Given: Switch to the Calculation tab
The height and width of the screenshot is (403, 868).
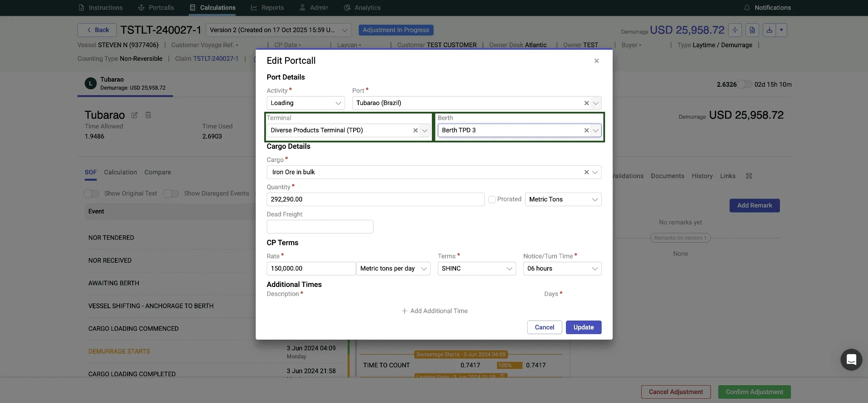Looking at the screenshot, I should coord(120,172).
